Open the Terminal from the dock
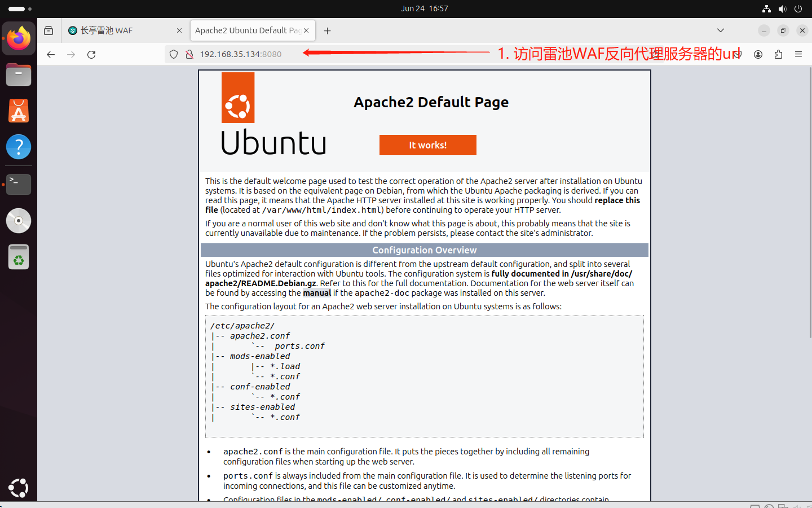 point(19,184)
